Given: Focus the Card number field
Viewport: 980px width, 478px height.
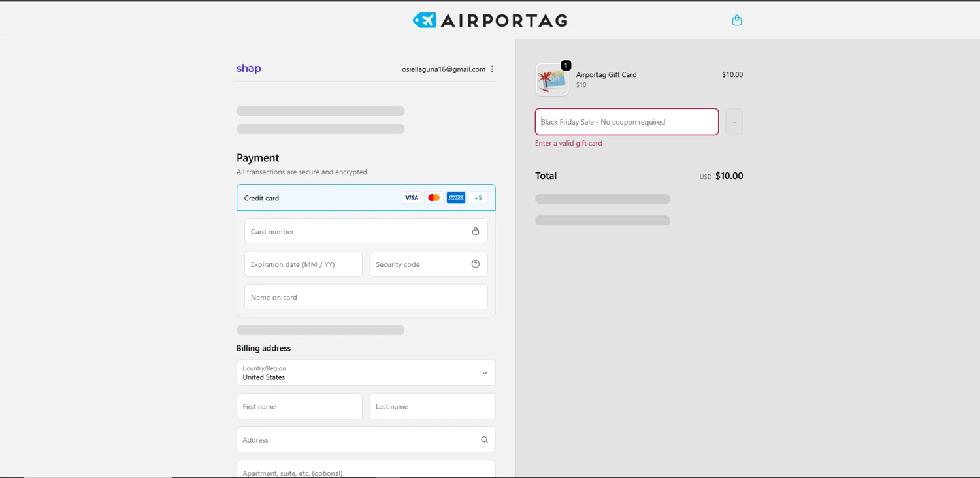Looking at the screenshot, I should point(366,231).
